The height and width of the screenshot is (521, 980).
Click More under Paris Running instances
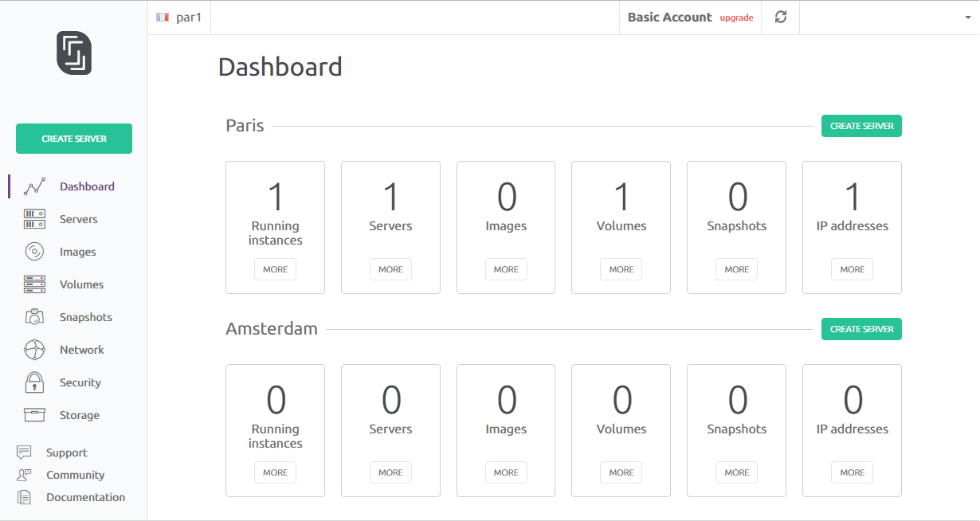276,269
